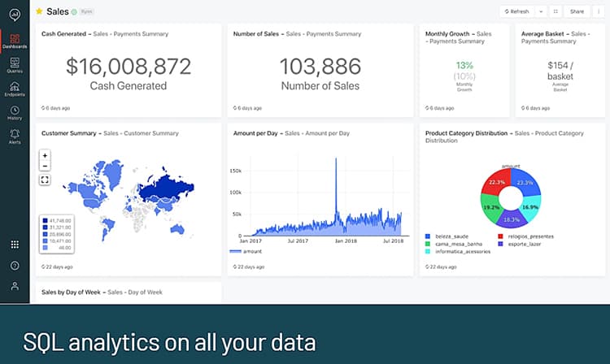Go to Queries in the sidebar

(x=15, y=65)
